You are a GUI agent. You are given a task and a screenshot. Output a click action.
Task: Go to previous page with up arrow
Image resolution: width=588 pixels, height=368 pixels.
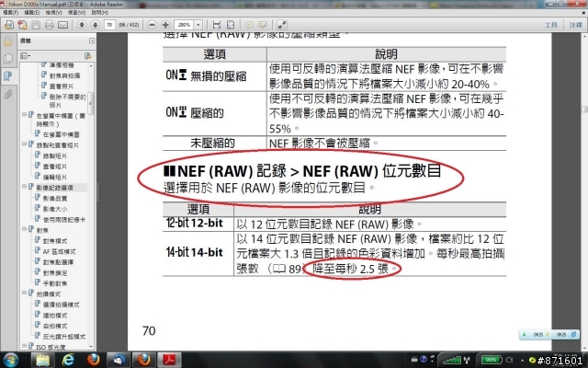(82, 25)
